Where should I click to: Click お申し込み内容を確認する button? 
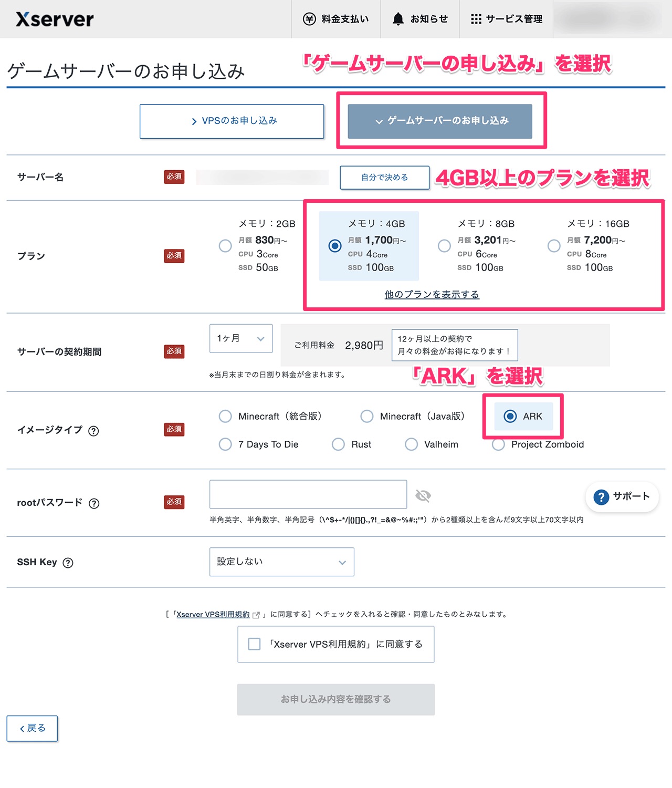(336, 699)
